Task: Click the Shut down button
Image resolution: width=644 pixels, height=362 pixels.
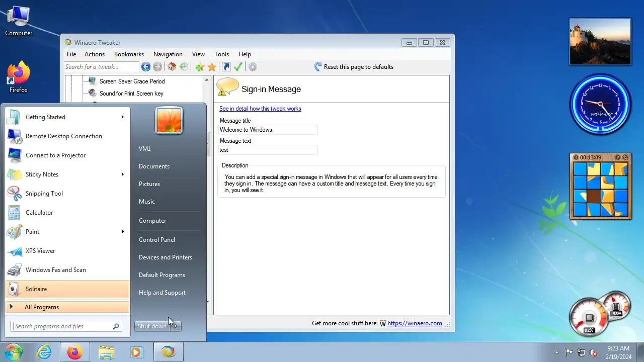Action: (x=152, y=326)
